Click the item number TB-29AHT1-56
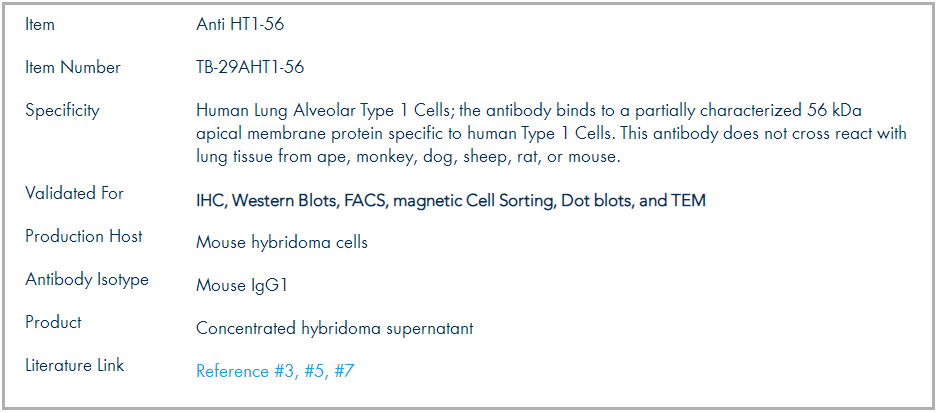 250,67
